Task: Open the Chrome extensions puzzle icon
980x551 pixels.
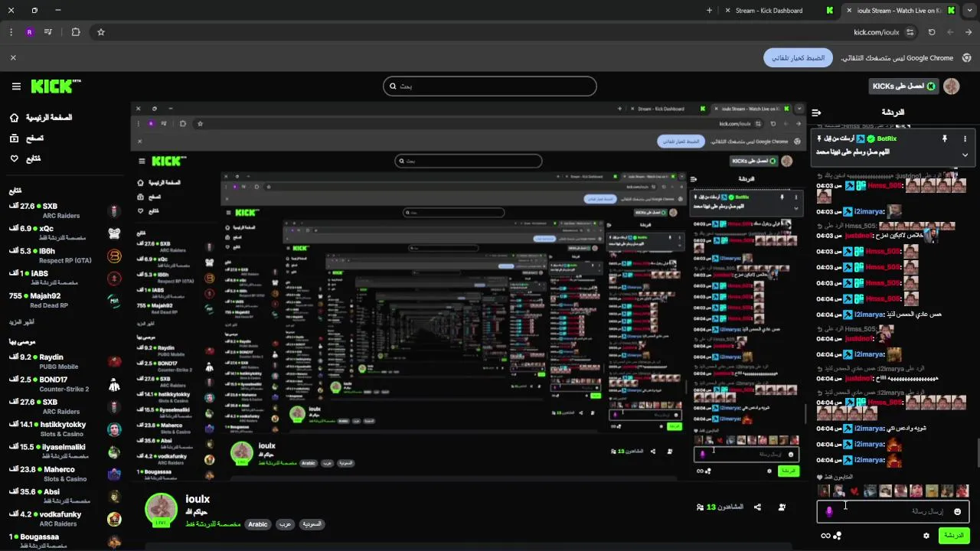Action: point(76,32)
